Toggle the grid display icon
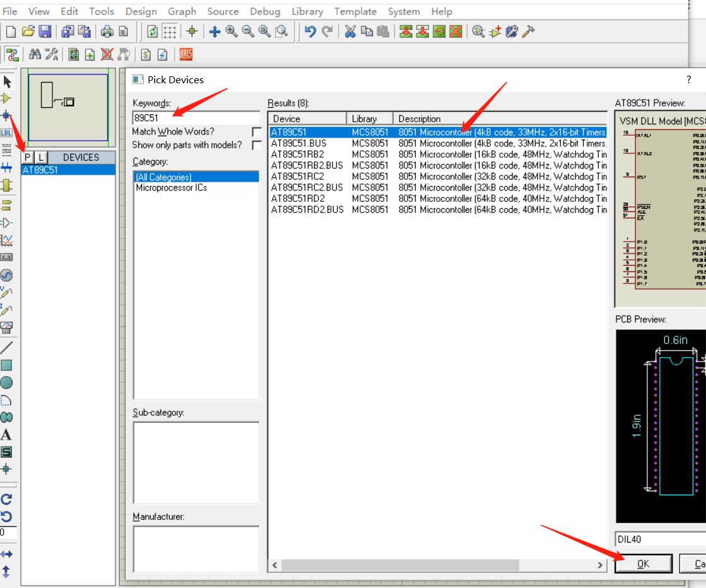 click(170, 32)
